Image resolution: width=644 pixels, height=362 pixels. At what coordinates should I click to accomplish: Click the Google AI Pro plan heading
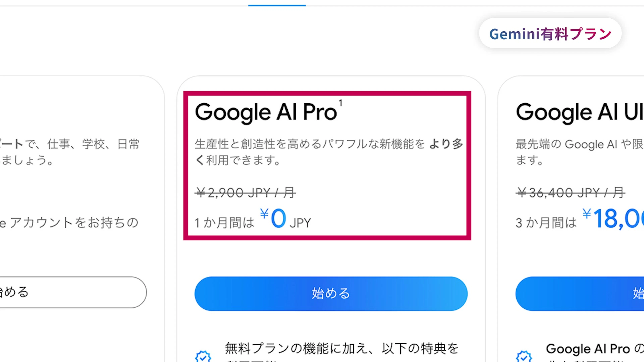(x=266, y=112)
